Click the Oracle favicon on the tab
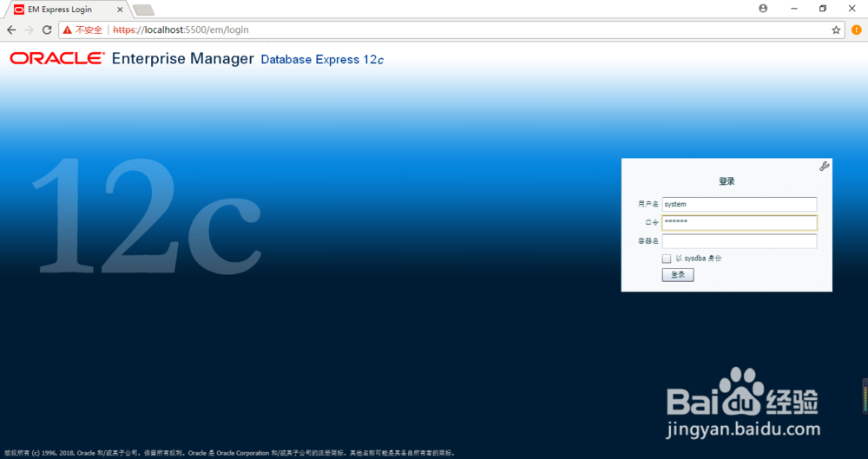The image size is (868, 459). point(19,10)
